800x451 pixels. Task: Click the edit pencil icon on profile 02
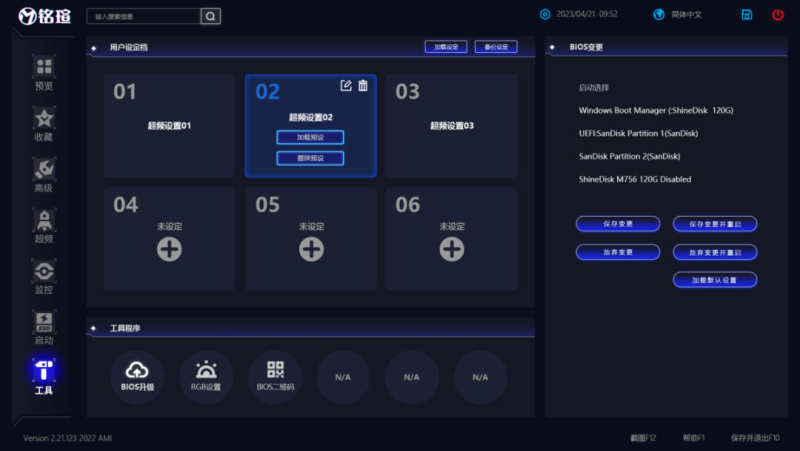346,86
